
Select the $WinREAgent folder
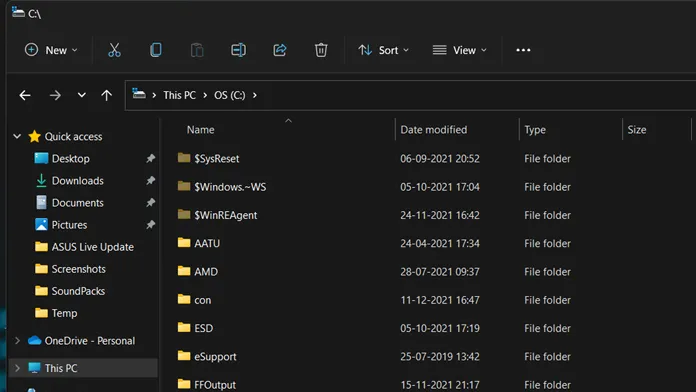225,215
